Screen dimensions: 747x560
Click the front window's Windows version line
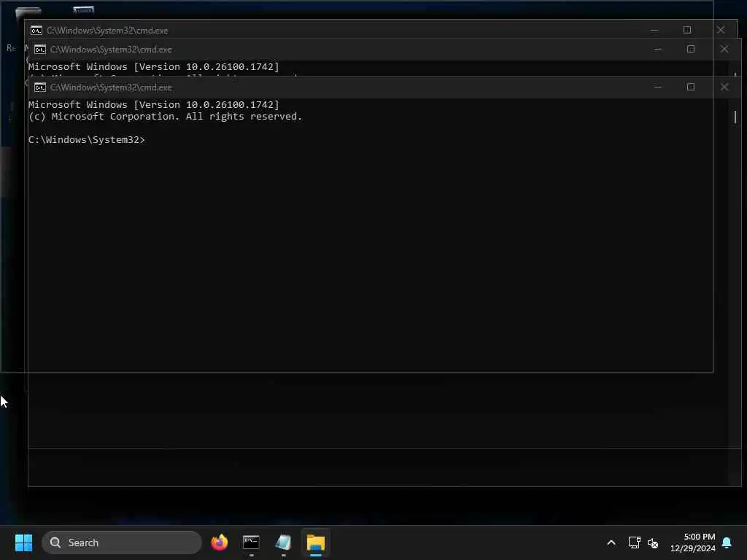pos(153,104)
